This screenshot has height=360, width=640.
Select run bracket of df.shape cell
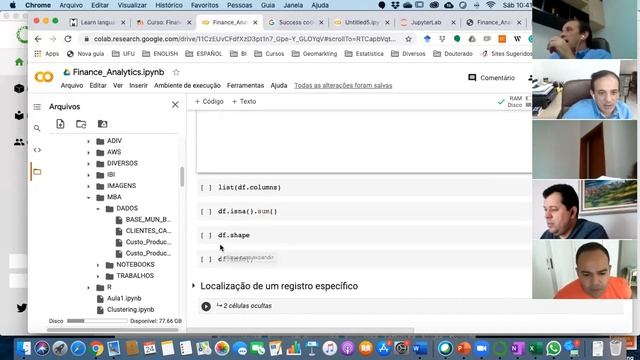point(206,236)
